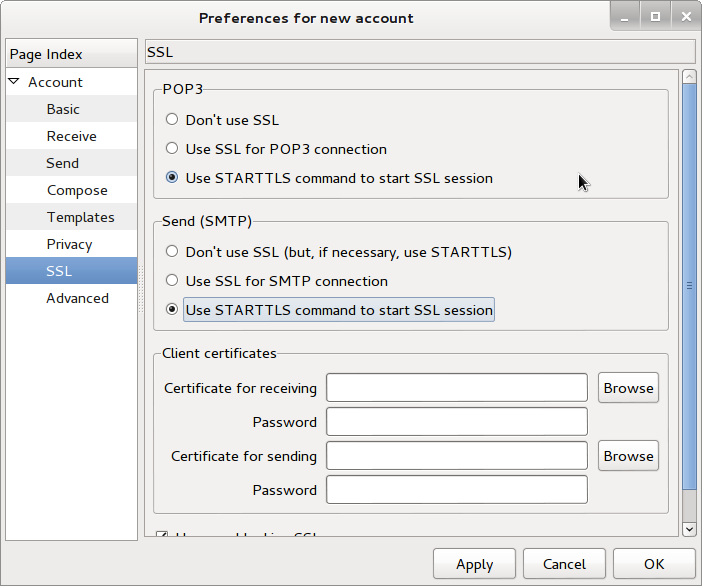Choose "Use SSL for POP3 connection"

[x=173, y=149]
